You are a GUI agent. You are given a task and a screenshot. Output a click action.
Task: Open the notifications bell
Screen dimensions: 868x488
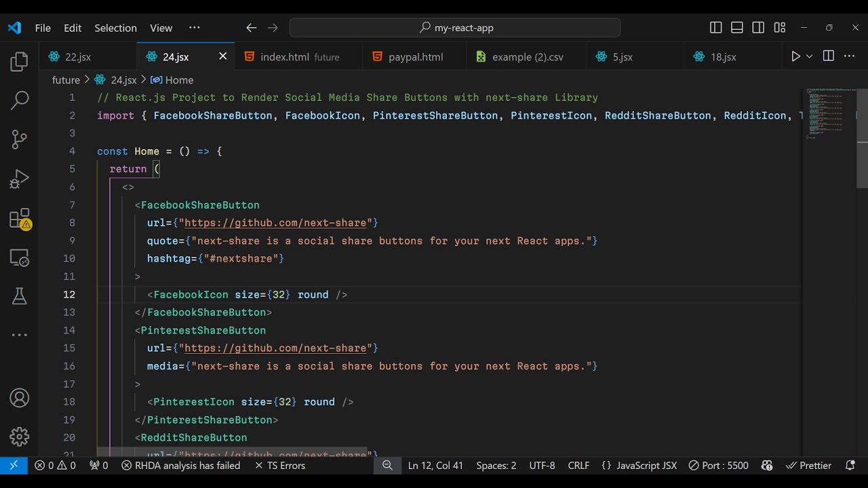point(850,466)
